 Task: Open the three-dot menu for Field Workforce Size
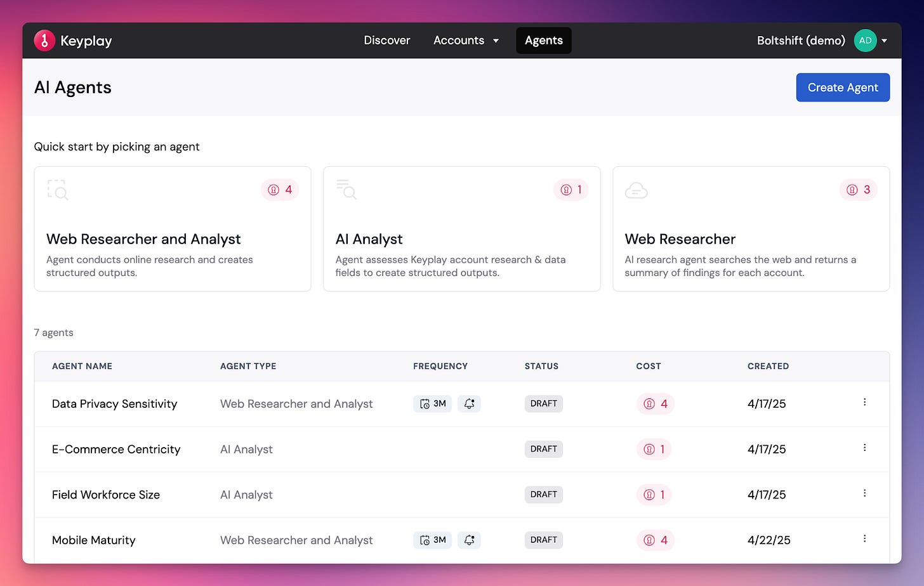tap(864, 493)
